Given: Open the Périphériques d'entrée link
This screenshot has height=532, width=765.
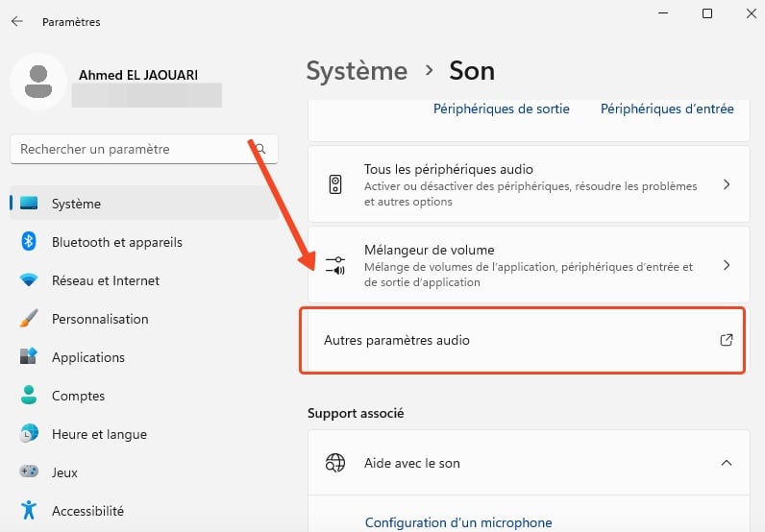Looking at the screenshot, I should (667, 109).
